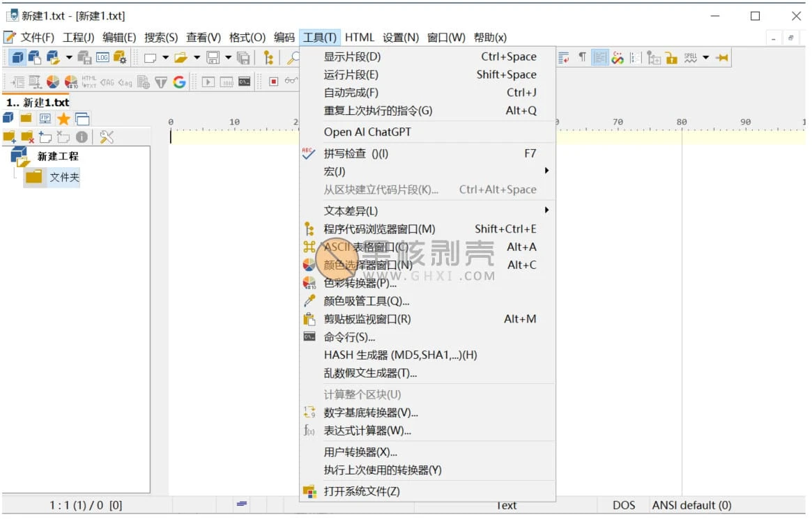Open the HTML menu
Viewport: 812px width, 519px height.
[x=360, y=38]
